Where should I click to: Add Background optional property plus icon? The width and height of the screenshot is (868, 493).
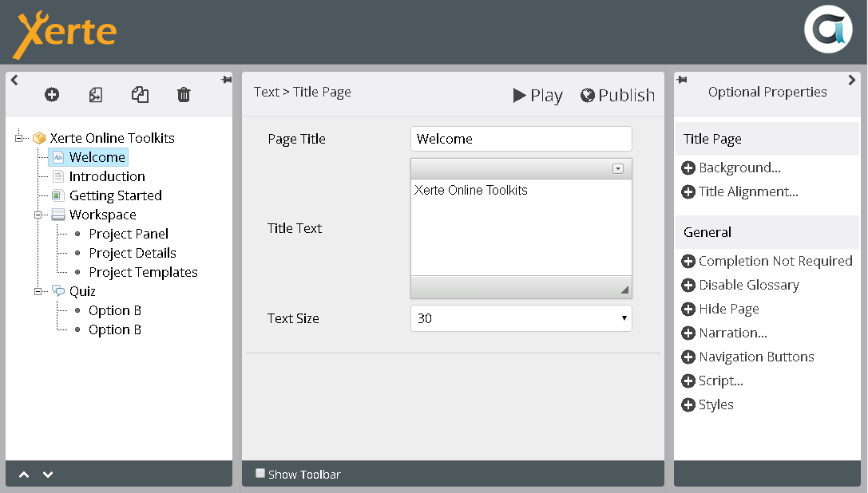click(x=688, y=168)
